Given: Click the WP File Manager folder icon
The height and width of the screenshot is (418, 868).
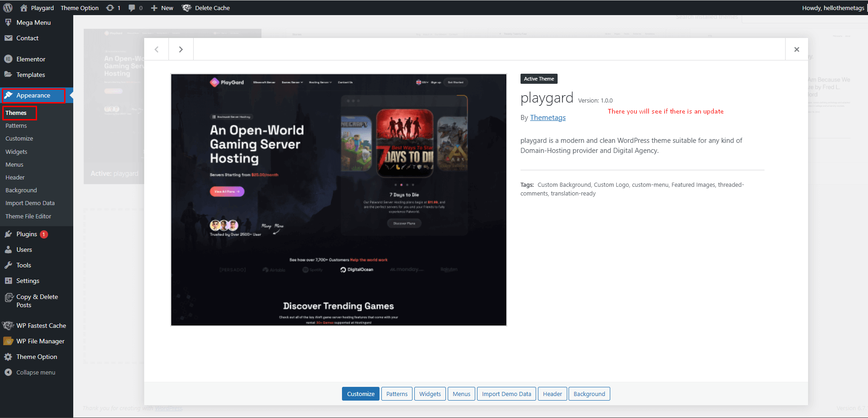Looking at the screenshot, I should [x=8, y=341].
